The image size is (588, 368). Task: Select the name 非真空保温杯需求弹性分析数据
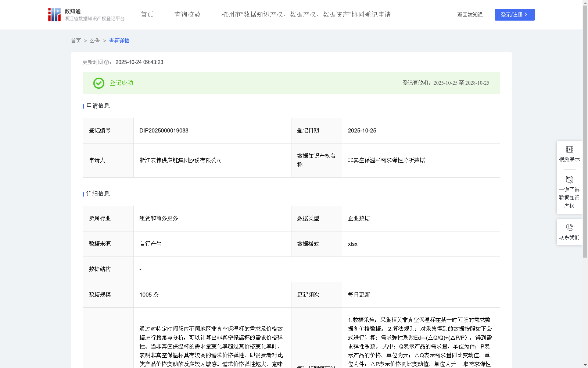coord(386,160)
